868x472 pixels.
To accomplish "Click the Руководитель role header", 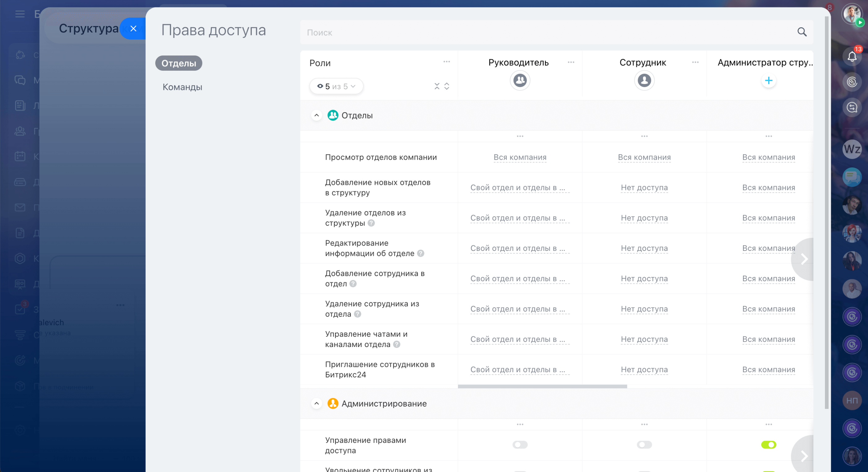I will click(x=518, y=62).
